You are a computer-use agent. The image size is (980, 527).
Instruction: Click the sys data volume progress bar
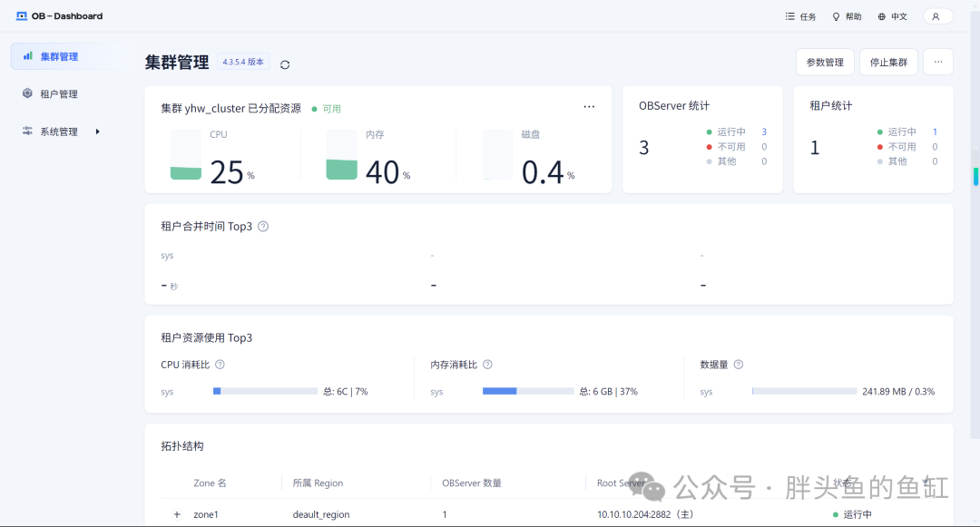[x=804, y=392]
